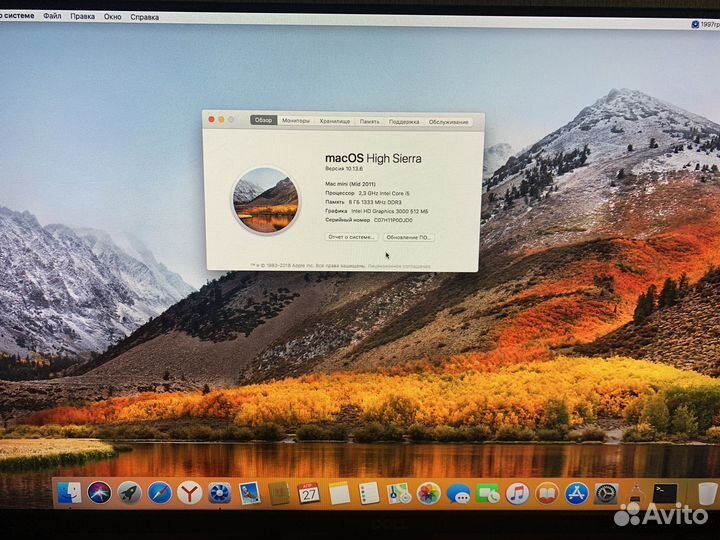Click the Отчет о системе button
The image size is (720, 540).
[351, 237]
